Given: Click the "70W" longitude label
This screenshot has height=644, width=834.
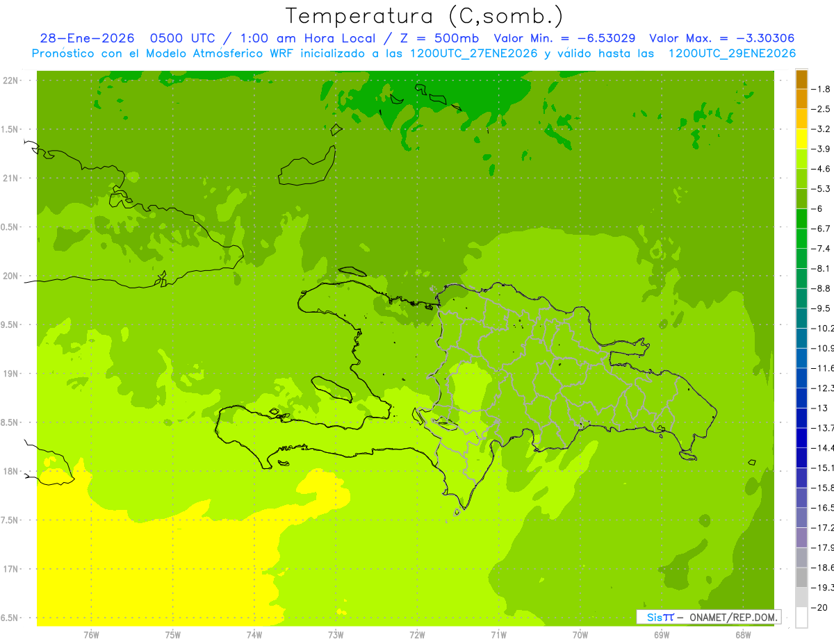Looking at the screenshot, I should pyautogui.click(x=580, y=634).
